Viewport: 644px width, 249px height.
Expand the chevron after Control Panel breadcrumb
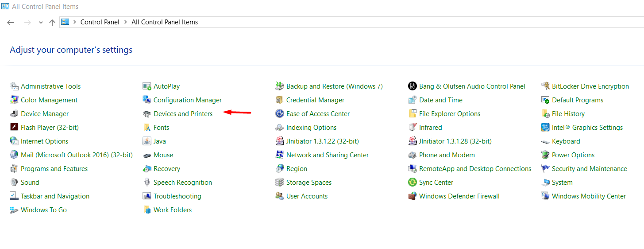126,22
